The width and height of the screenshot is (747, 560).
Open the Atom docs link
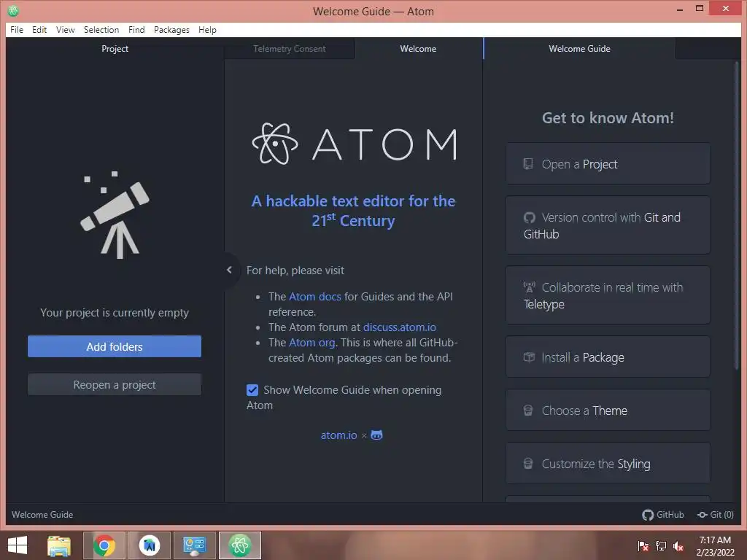[315, 297]
